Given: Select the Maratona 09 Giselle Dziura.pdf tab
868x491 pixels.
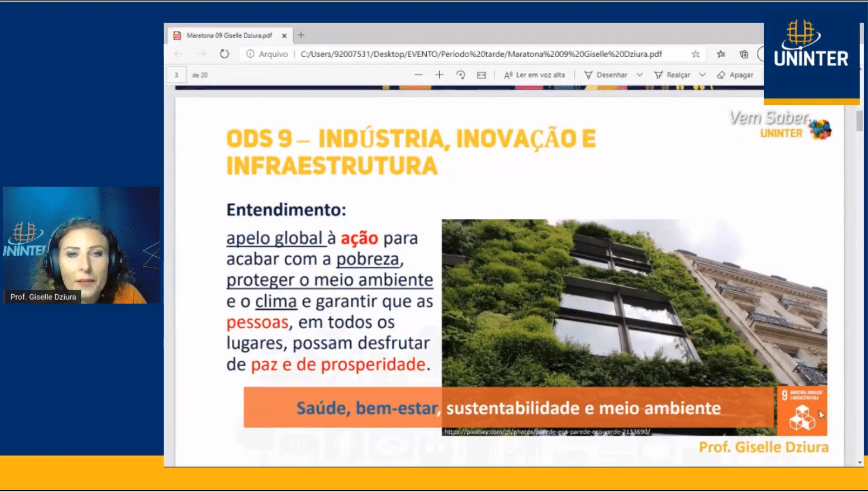Looking at the screenshot, I should coord(229,36).
